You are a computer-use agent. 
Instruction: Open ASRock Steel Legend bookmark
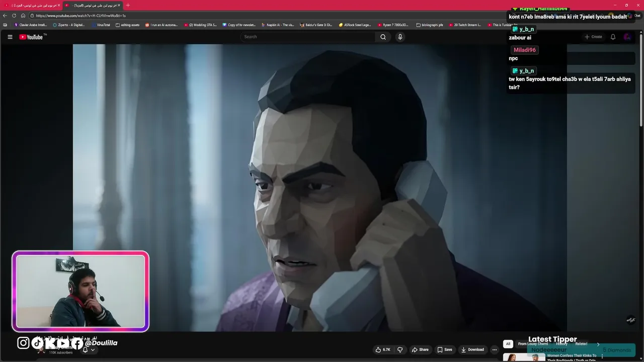pyautogui.click(x=355, y=25)
